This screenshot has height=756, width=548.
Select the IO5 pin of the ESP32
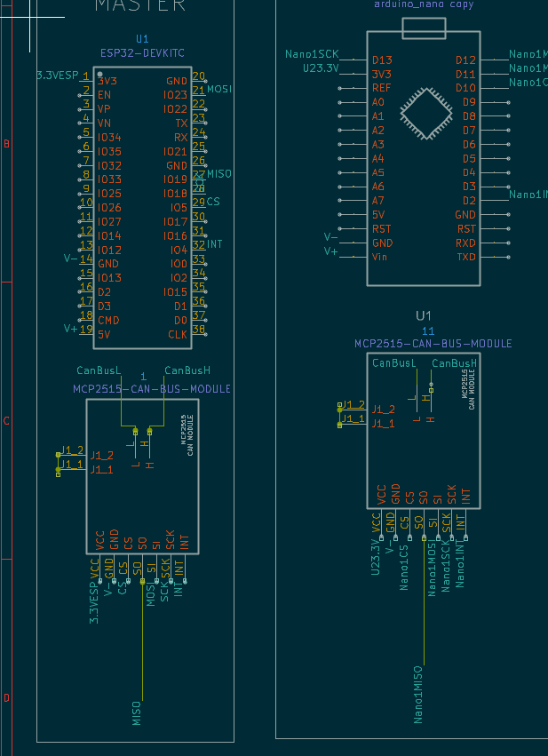pyautogui.click(x=179, y=208)
